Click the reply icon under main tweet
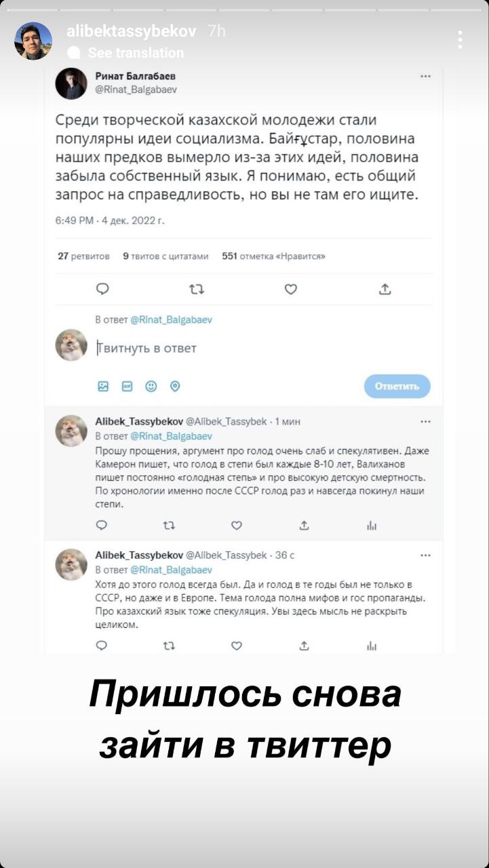 pos(103,290)
